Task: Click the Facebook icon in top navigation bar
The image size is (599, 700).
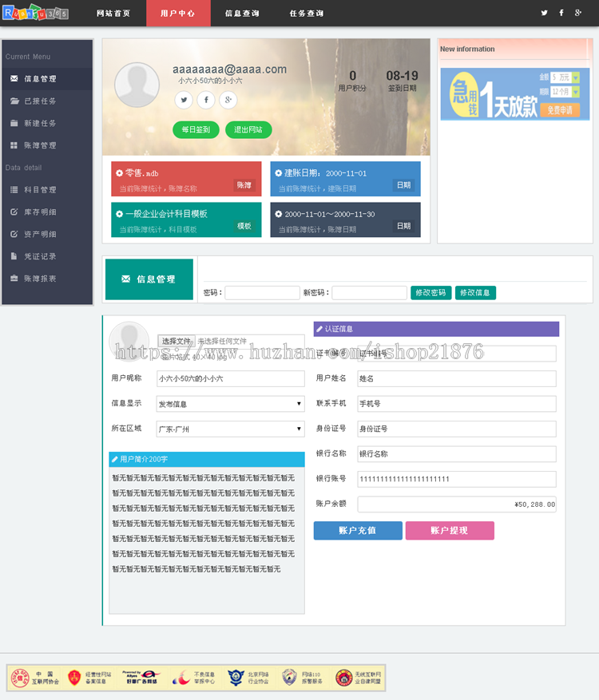Action: click(561, 13)
